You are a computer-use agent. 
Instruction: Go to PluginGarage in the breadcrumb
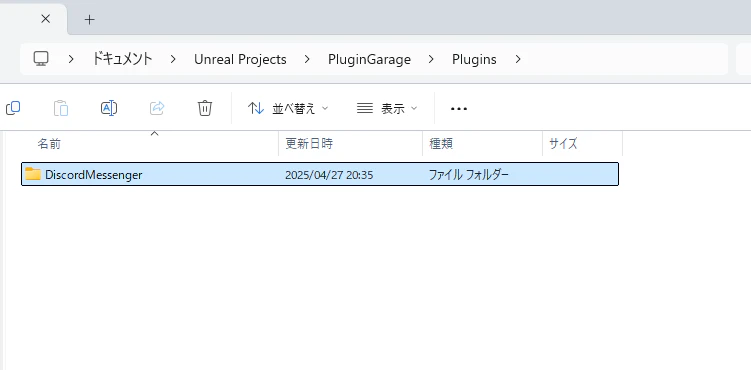pos(369,59)
